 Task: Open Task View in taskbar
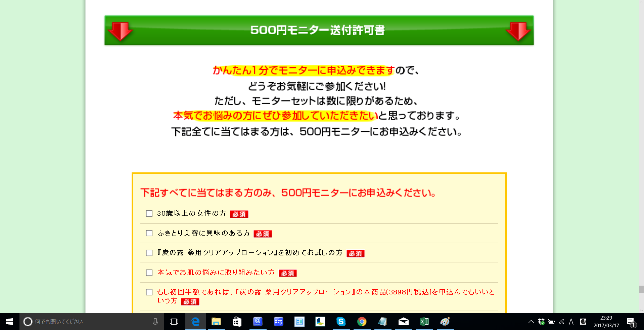coord(174,322)
